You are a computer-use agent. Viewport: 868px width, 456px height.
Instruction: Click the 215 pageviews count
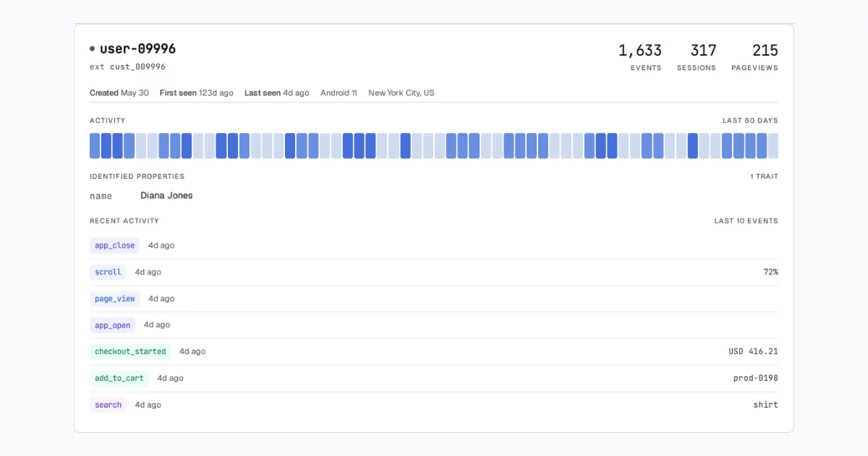pos(765,51)
